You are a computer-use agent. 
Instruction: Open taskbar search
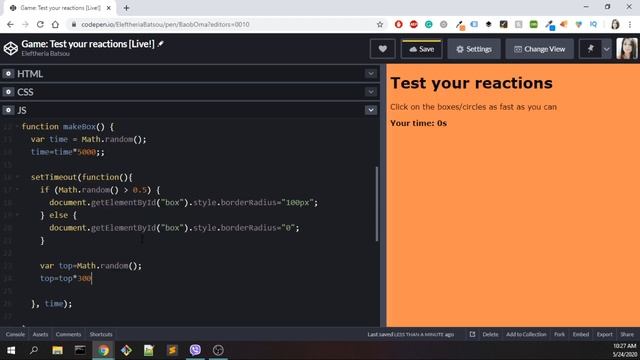click(x=34, y=350)
